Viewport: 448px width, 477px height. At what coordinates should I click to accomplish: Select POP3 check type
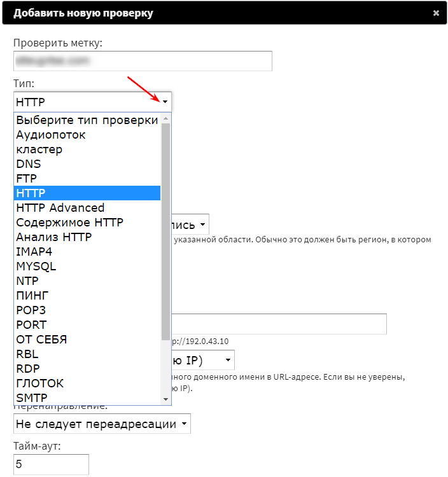click(87, 310)
